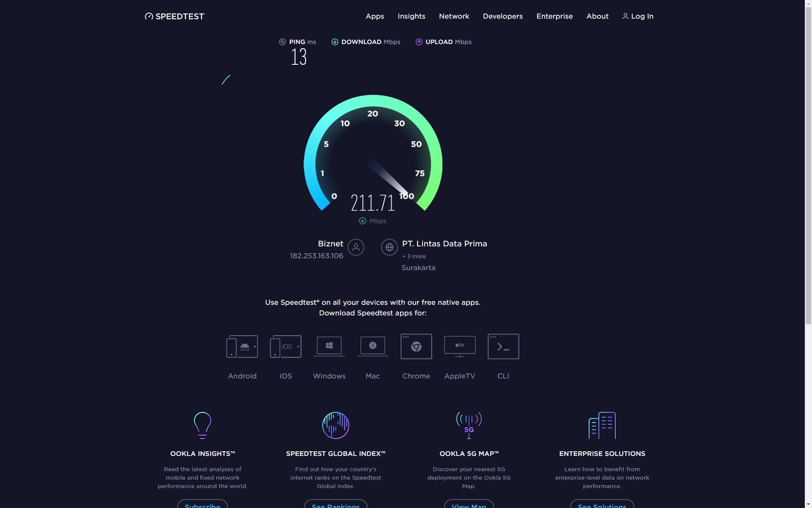812x508 pixels.
Task: Click the UPLOAD arrow icon
Action: tap(419, 42)
